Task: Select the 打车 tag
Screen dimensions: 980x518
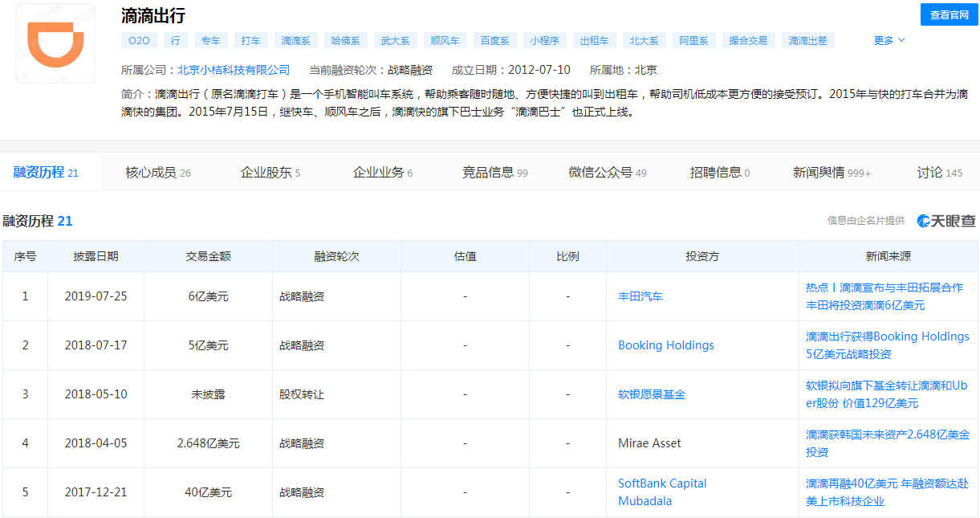Action: point(250,40)
